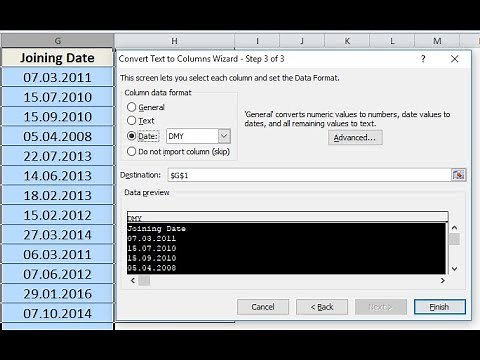This screenshot has height=360, width=480.
Task: Click cell containing 15.09.2010
Action: (57, 117)
